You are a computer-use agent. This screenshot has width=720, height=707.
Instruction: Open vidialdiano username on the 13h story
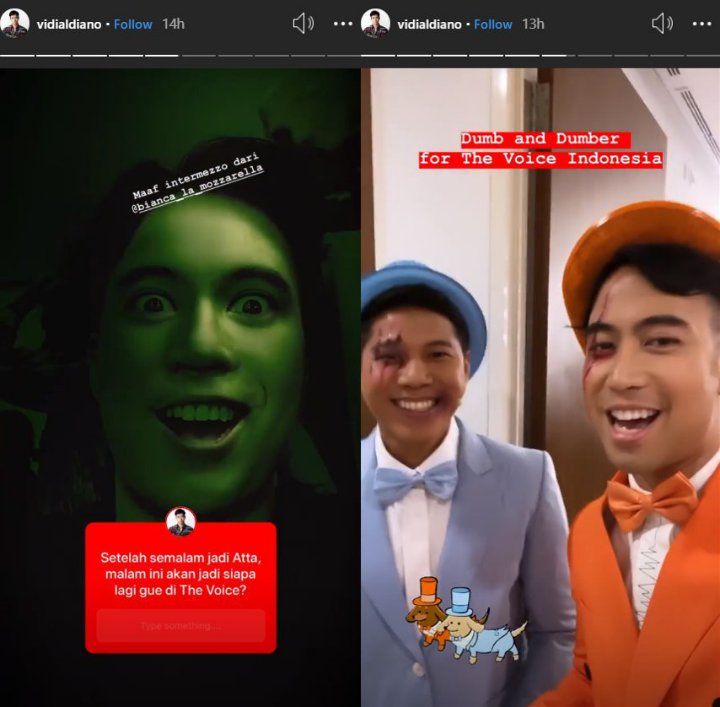429,24
